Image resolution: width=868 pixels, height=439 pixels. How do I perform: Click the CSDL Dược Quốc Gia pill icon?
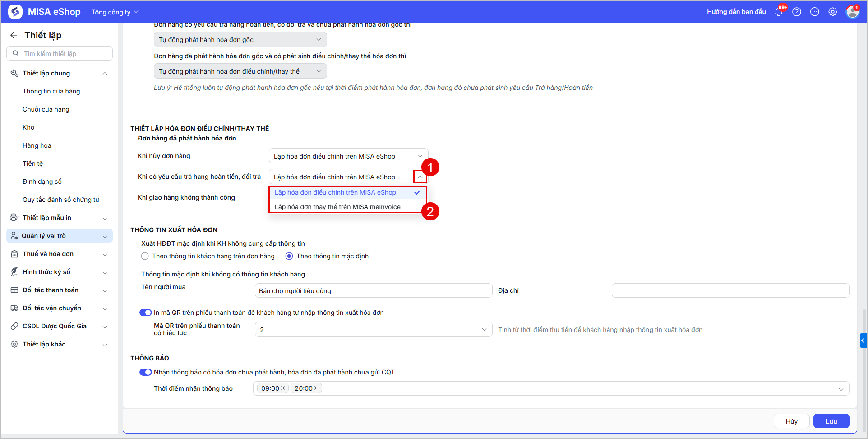coord(14,326)
